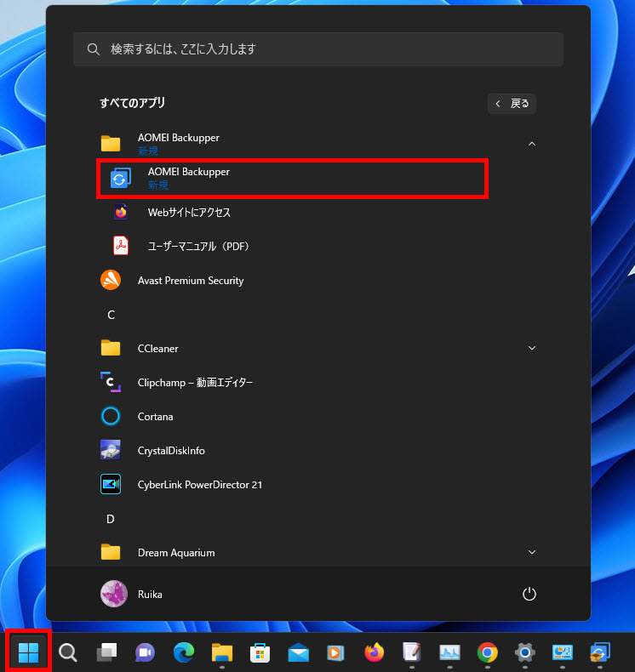Open the Webサイトにアクセス link
The width and height of the screenshot is (635, 672).
click(x=189, y=213)
